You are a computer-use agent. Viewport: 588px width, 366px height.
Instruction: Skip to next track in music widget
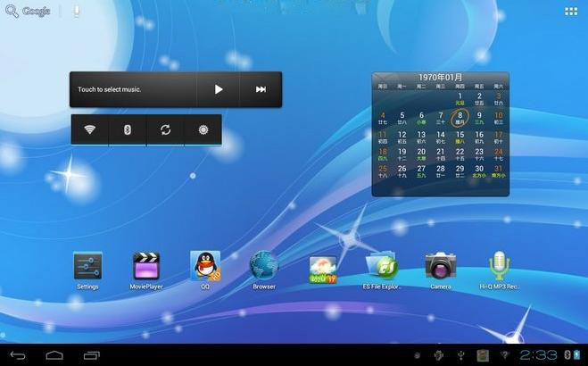(x=261, y=89)
